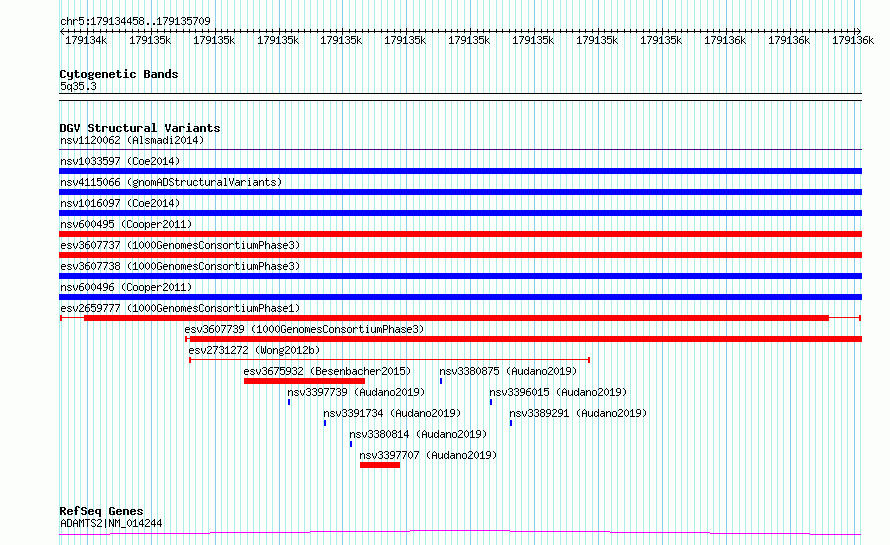Screen dimensions: 890x545
Task: Open the nsv3391734 (Audano2019) label
Action: click(x=392, y=413)
